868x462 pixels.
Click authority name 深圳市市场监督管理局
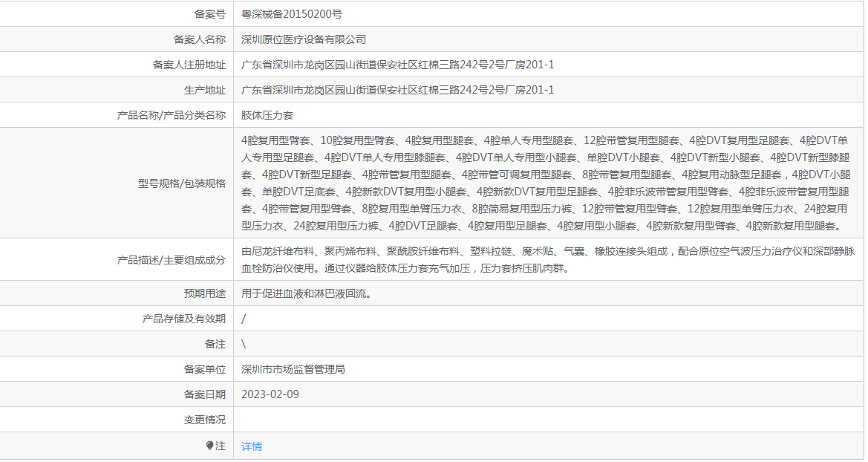[x=293, y=369]
